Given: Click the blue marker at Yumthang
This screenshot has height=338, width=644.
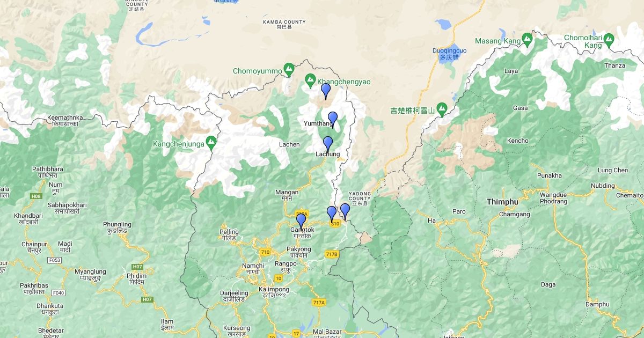Looking at the screenshot, I should coord(333,120).
